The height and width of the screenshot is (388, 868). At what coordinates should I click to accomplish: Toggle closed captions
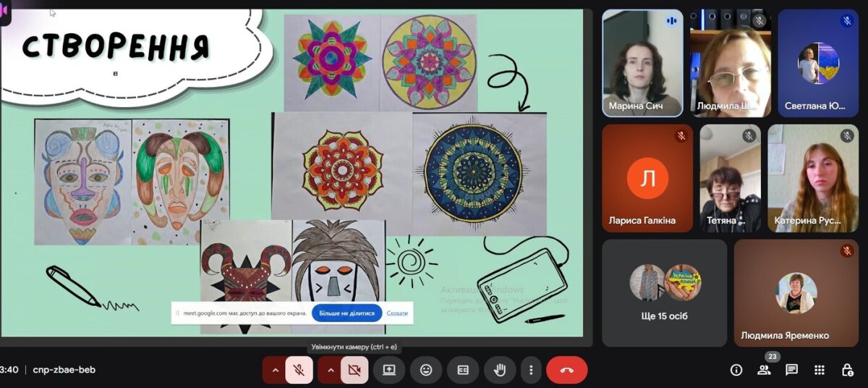(x=463, y=370)
